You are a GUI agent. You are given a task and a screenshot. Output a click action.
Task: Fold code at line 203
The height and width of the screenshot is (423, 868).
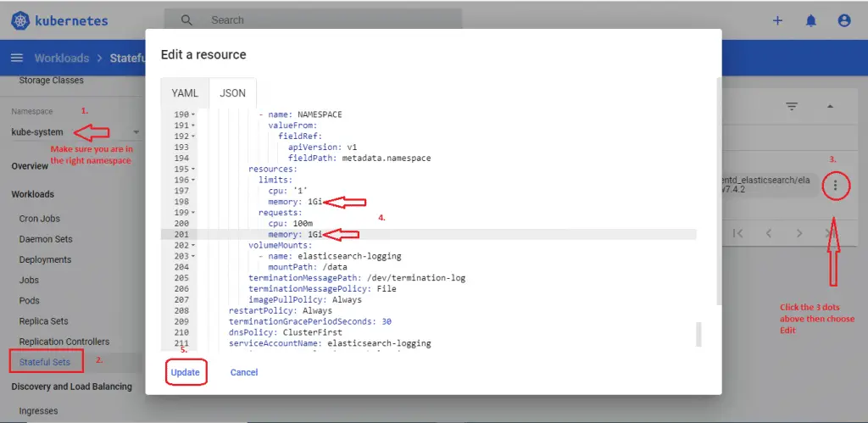point(192,256)
